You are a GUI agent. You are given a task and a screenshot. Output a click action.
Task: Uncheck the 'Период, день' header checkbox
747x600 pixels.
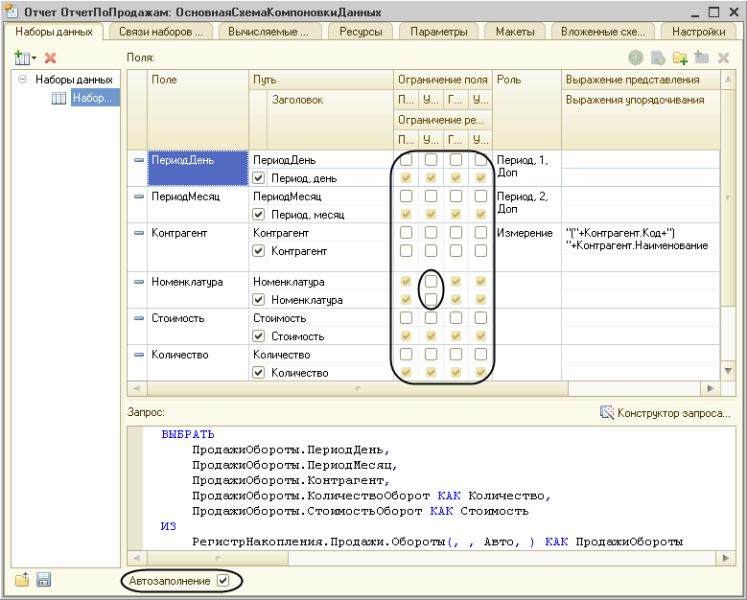tap(259, 178)
